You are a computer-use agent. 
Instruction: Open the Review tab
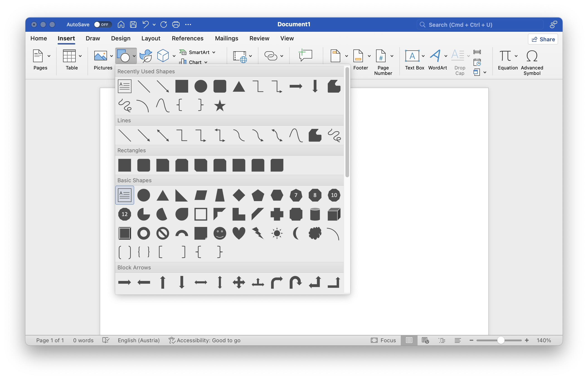coord(259,38)
